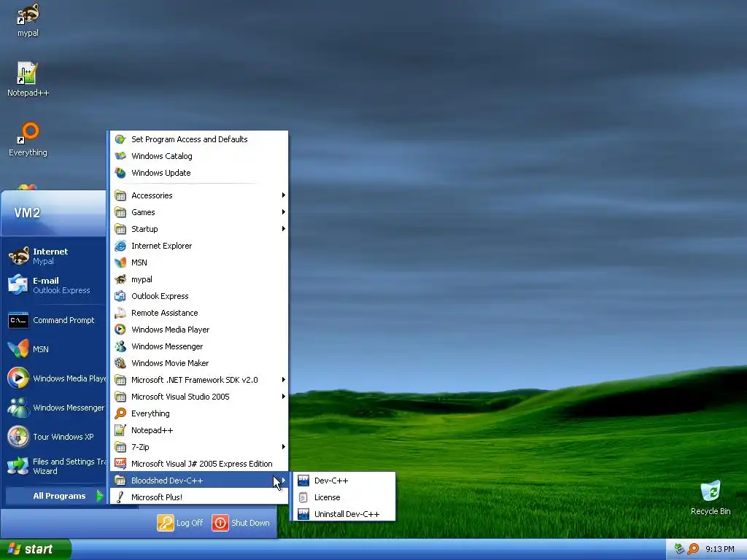Click the MSN entry in All Programs

(x=199, y=262)
